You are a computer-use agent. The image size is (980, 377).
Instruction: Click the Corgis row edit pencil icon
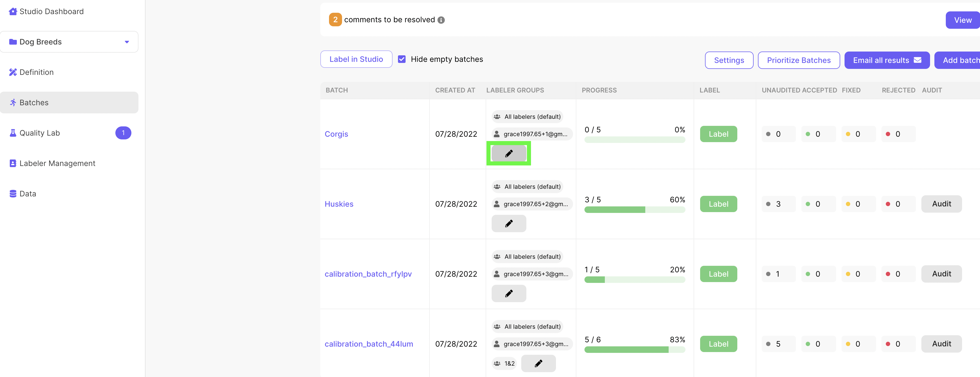[x=509, y=154]
